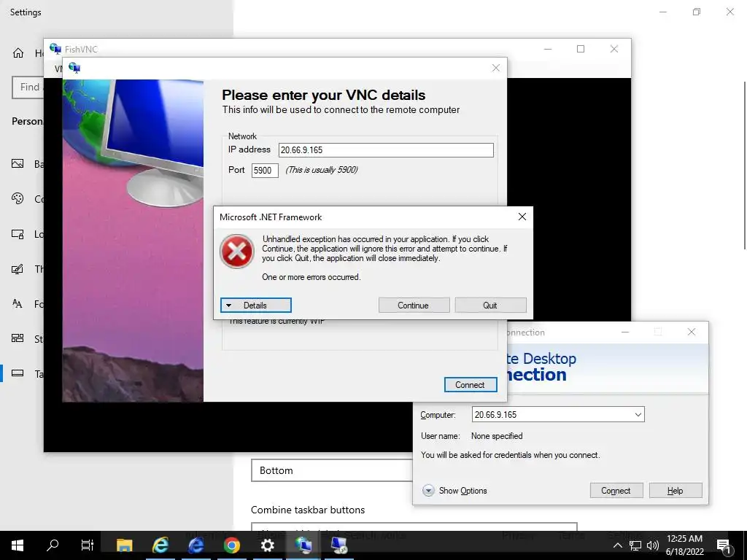Show hidden system tray icons
Screen dimensions: 747x560
[x=617, y=545]
